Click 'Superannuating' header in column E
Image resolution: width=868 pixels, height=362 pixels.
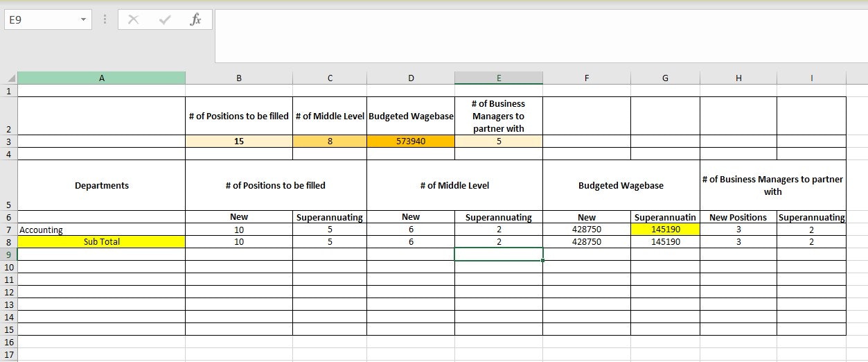tap(499, 217)
